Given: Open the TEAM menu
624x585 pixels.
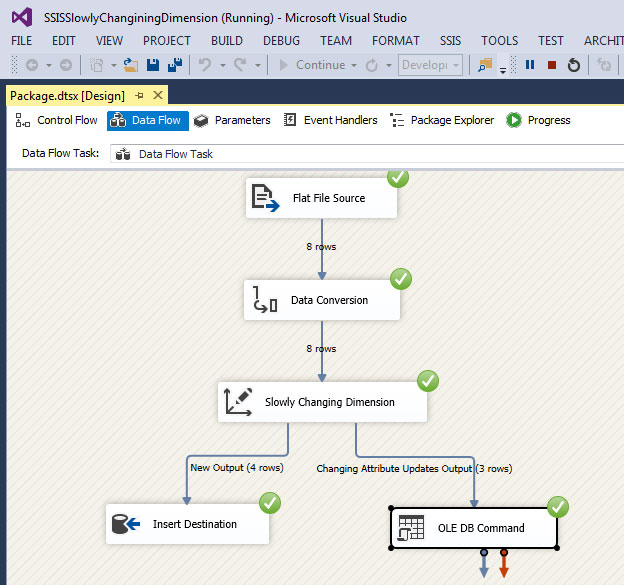Looking at the screenshot, I should (x=336, y=41).
